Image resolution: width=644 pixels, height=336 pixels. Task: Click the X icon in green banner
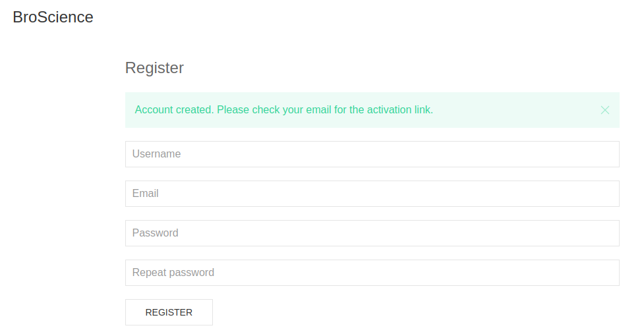[605, 110]
